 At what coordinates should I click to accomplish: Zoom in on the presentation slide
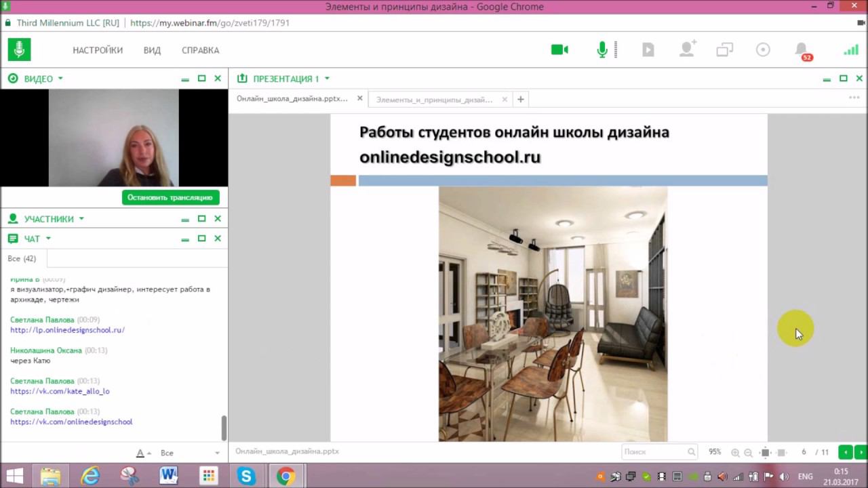click(x=735, y=452)
